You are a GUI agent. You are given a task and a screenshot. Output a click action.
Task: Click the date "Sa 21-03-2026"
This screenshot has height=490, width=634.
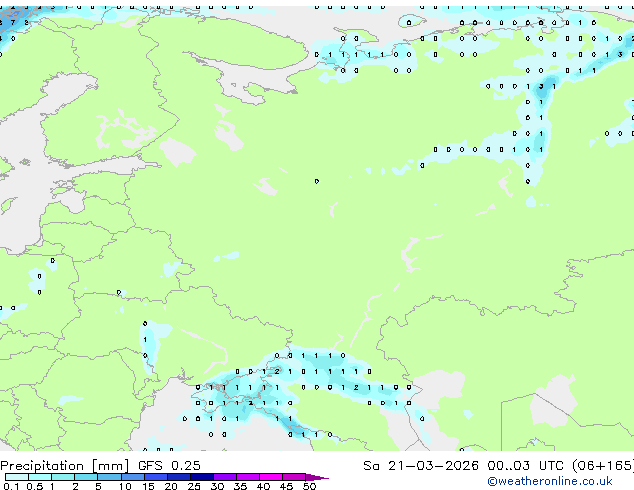(x=421, y=466)
